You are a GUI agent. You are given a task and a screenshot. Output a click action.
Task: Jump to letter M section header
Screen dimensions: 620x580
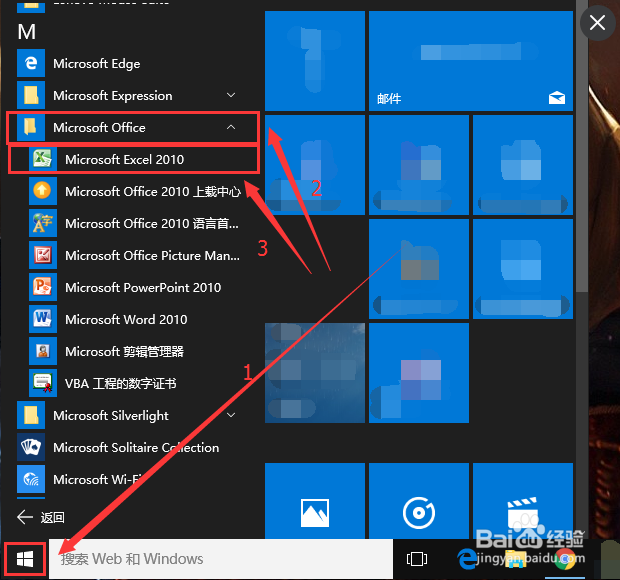click(26, 32)
